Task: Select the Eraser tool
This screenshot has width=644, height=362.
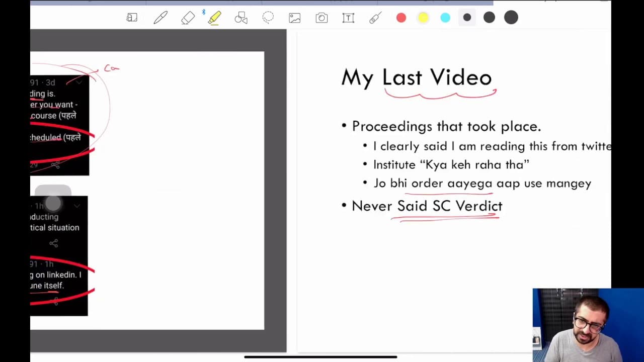Action: (188, 18)
